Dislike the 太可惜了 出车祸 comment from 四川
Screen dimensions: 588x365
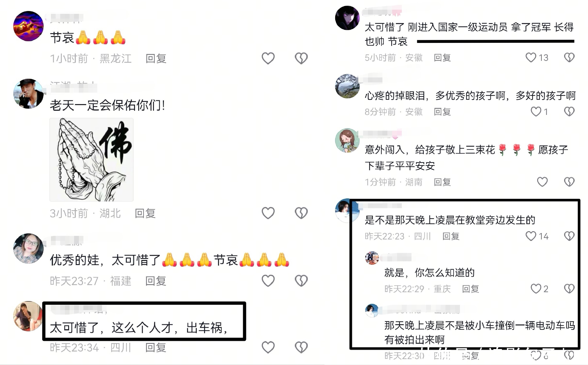click(301, 347)
